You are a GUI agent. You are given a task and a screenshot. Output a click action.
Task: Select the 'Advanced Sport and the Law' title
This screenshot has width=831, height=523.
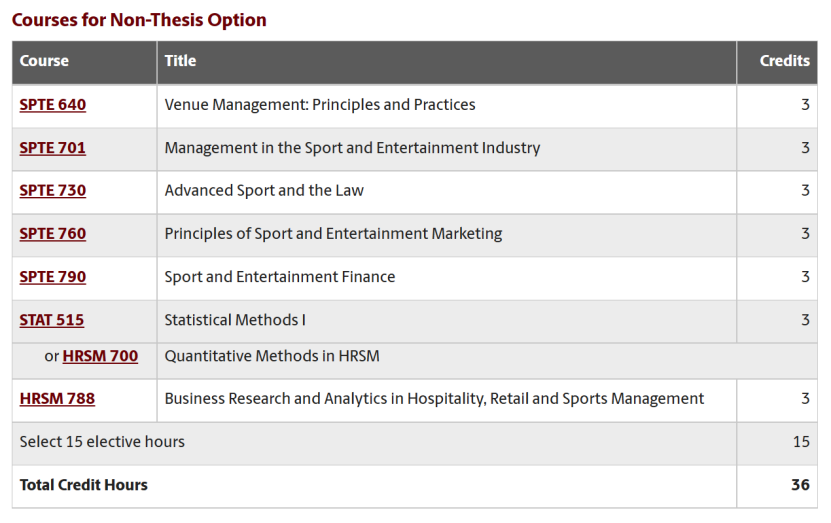click(264, 191)
